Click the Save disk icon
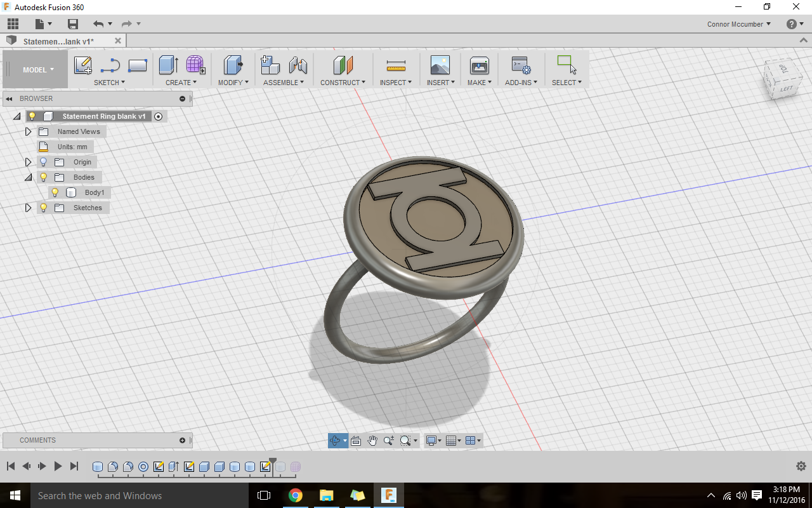The height and width of the screenshot is (508, 812). (73, 24)
